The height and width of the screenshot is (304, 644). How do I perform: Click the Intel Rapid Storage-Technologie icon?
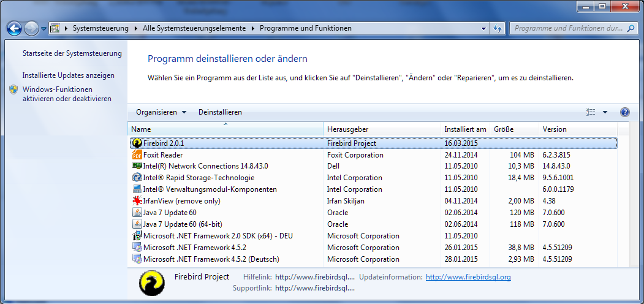137,178
